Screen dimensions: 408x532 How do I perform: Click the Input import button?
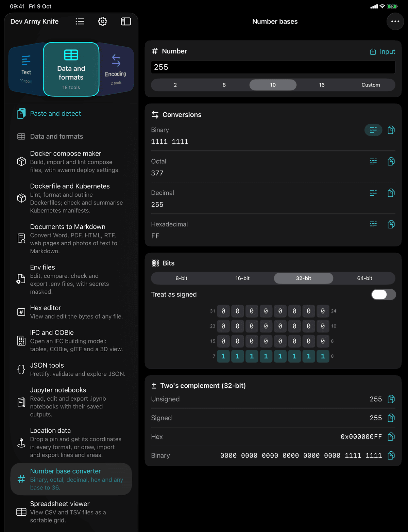(382, 51)
